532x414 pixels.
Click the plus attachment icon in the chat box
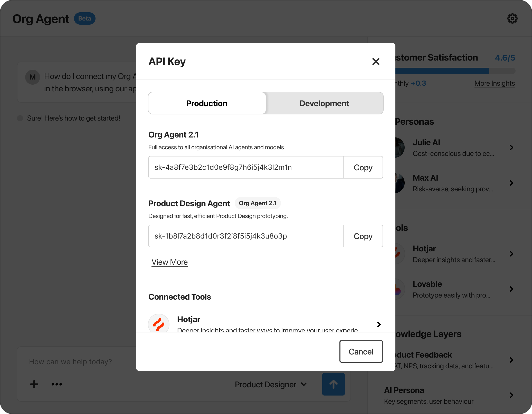[x=34, y=384]
